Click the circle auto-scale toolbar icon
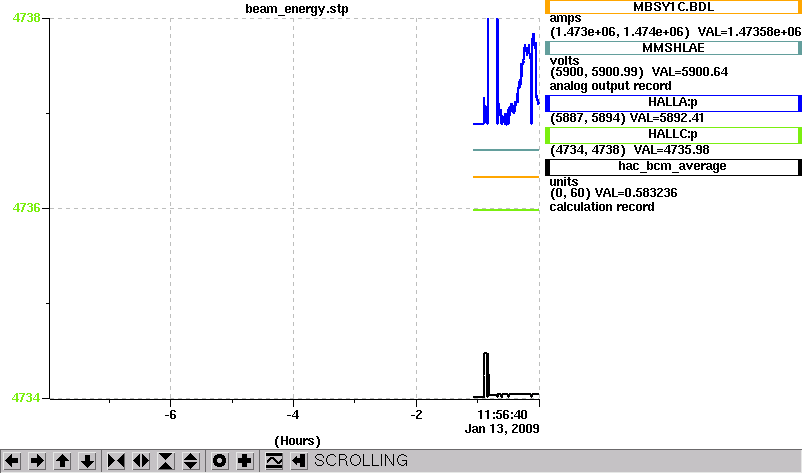 220,461
